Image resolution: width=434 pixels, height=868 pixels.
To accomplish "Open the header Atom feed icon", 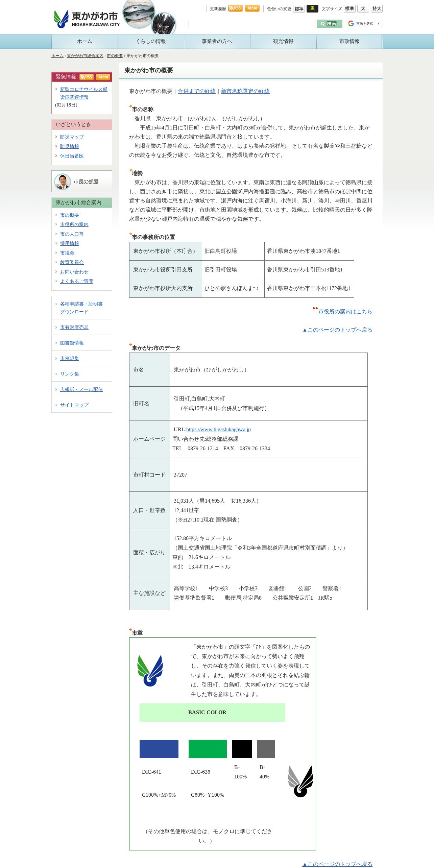I will [252, 8].
